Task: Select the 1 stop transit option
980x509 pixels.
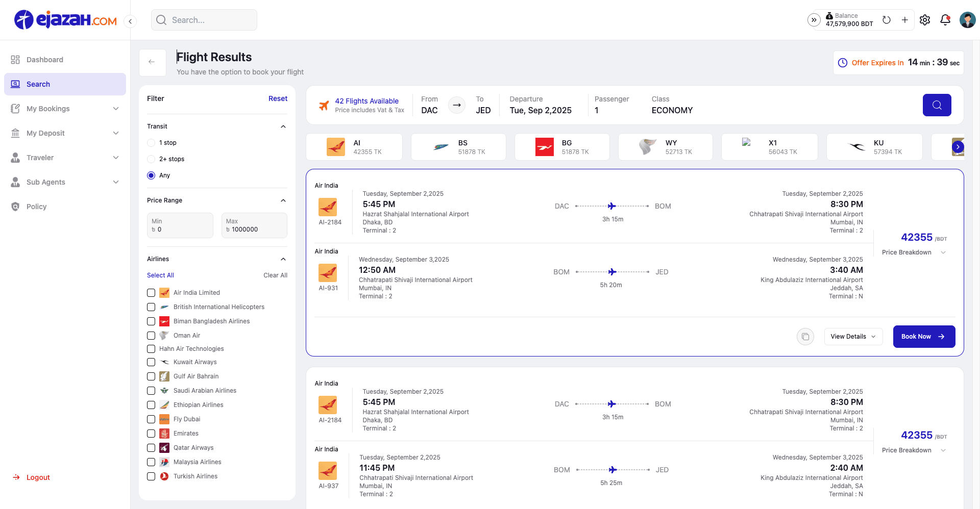Action: [151, 143]
